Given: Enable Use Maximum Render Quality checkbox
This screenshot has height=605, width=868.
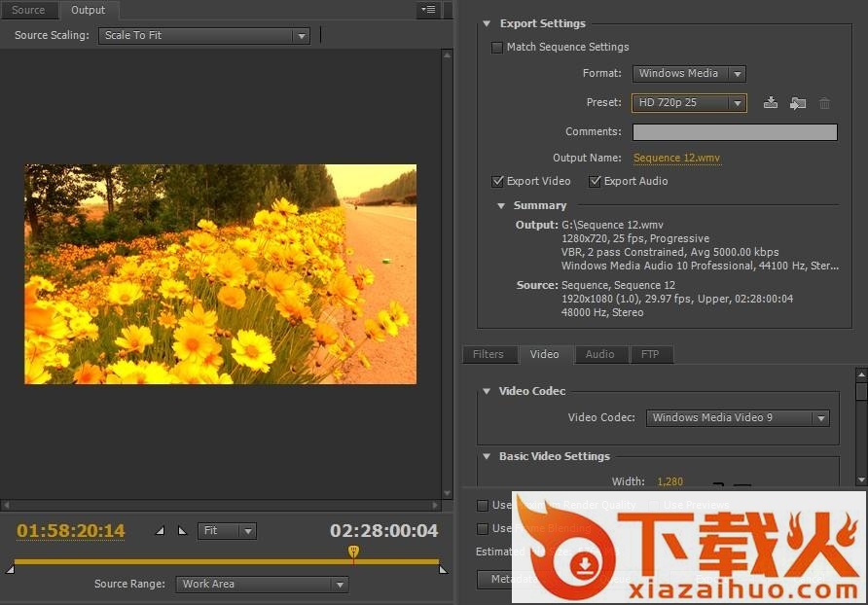Looking at the screenshot, I should pos(483,506).
